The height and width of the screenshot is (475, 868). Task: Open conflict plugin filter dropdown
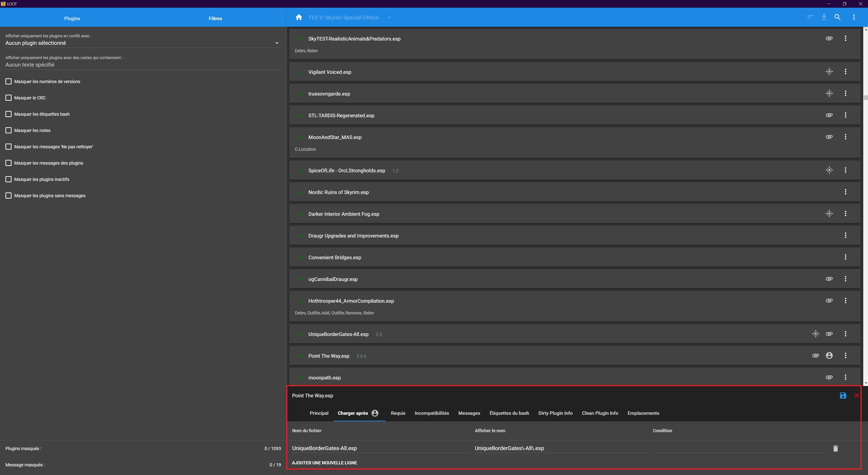pyautogui.click(x=277, y=43)
